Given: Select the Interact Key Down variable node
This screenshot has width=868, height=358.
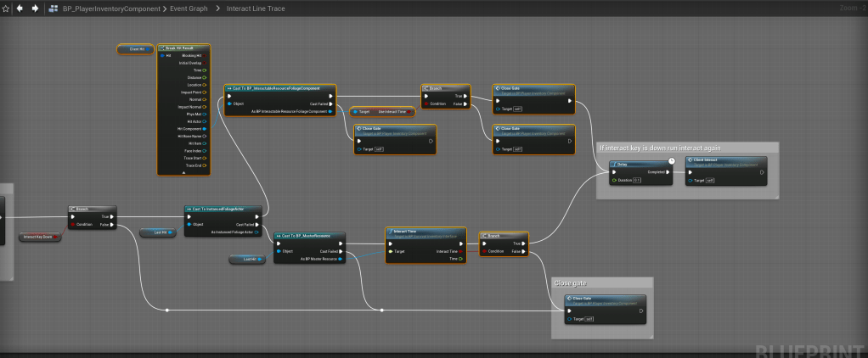Looking at the screenshot, I should 38,237.
